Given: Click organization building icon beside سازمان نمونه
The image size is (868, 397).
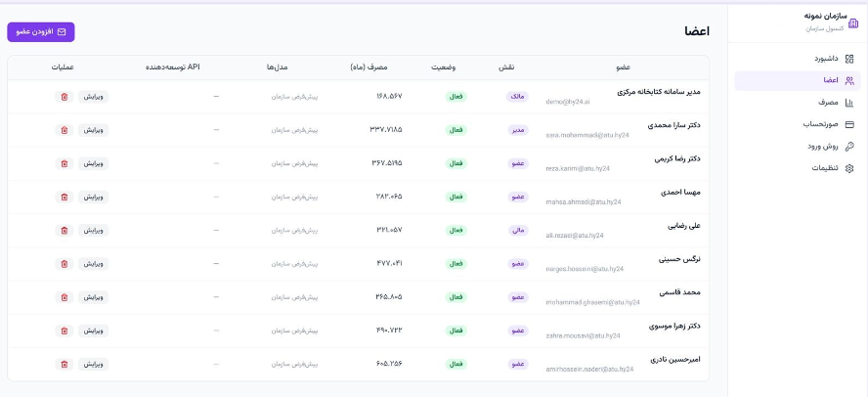Looking at the screenshot, I should (x=853, y=23).
